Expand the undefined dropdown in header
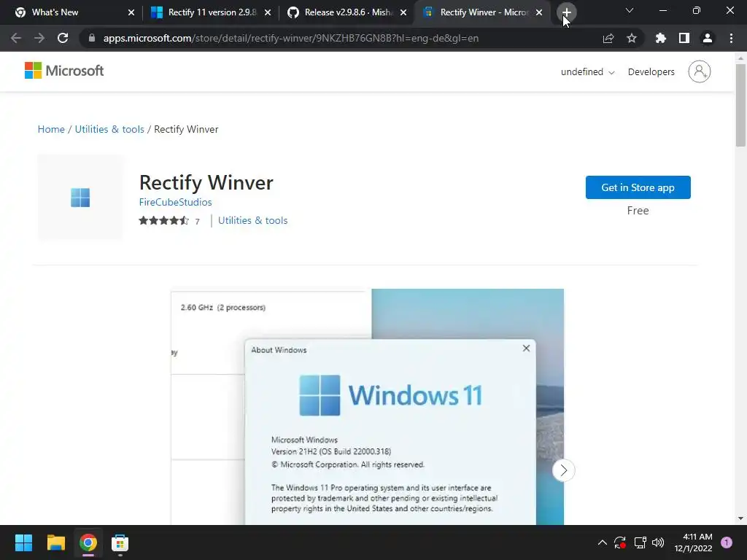The height and width of the screenshot is (560, 747). (x=587, y=72)
